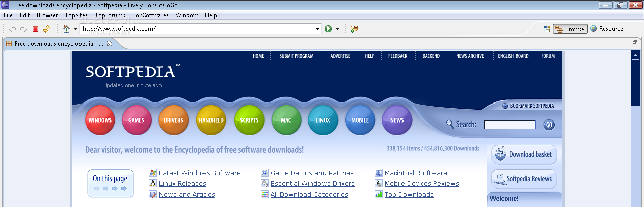Click the HOME link in top navigation
The height and width of the screenshot is (207, 644).
[258, 56]
